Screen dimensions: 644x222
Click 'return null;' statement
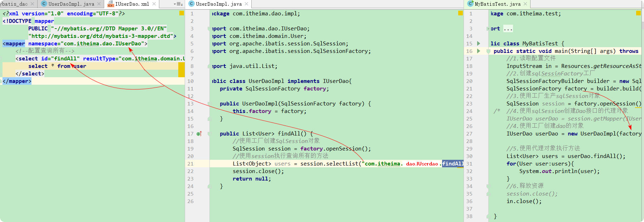252,179
